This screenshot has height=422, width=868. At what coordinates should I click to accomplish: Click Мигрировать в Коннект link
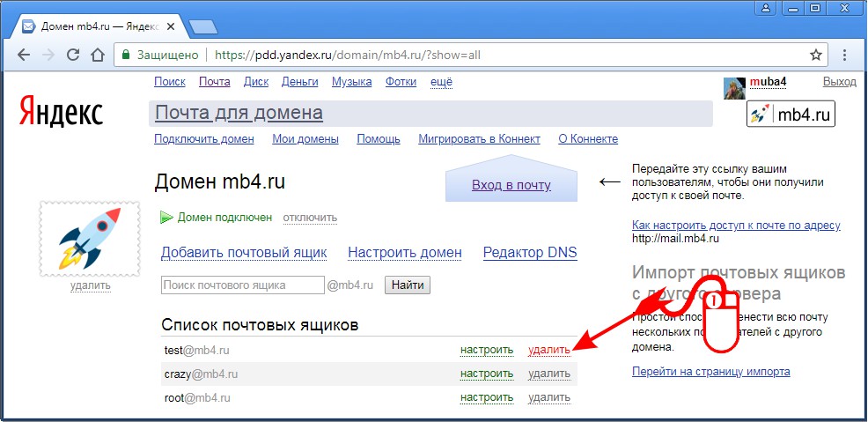[480, 139]
